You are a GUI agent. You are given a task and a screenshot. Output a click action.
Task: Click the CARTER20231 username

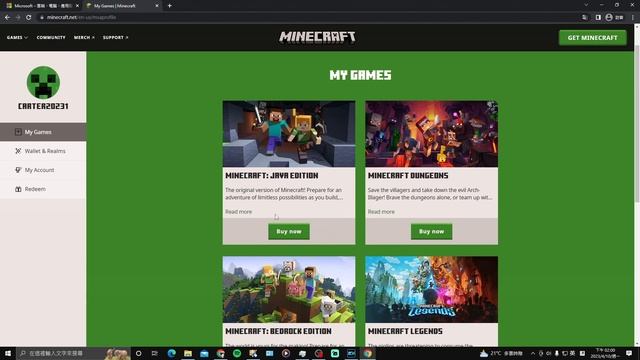tap(43, 106)
